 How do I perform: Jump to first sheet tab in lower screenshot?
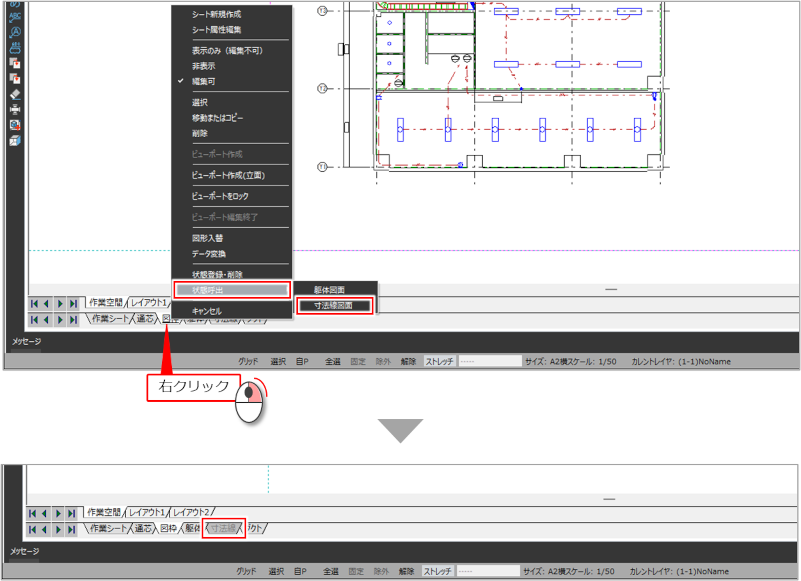35,528
